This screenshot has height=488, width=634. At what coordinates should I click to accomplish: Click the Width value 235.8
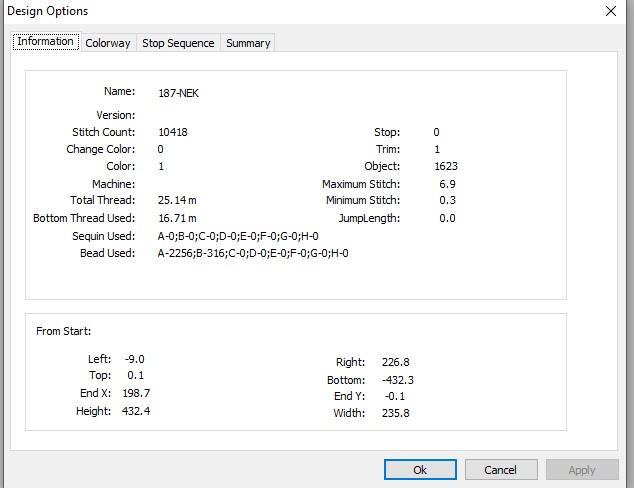tap(395, 413)
